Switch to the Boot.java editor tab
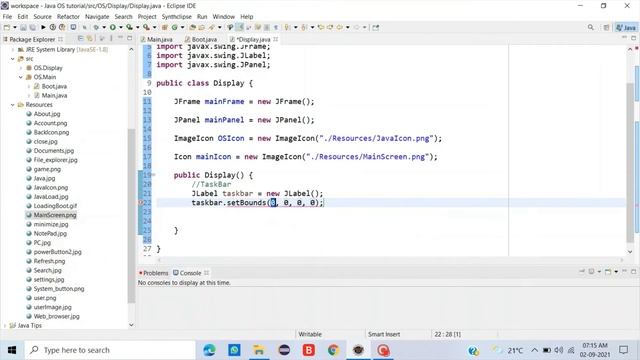The width and height of the screenshot is (640, 360). pyautogui.click(x=201, y=39)
